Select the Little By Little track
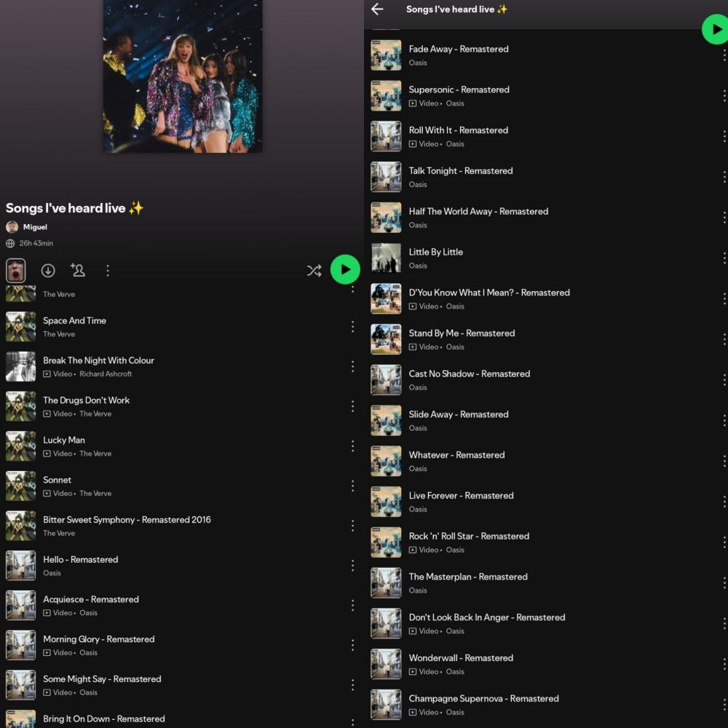 tap(546, 258)
